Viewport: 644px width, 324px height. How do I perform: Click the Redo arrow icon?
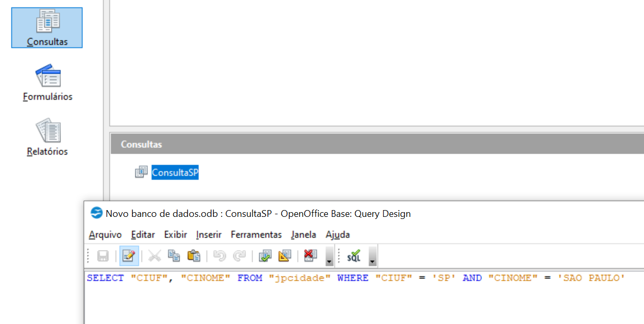(239, 256)
